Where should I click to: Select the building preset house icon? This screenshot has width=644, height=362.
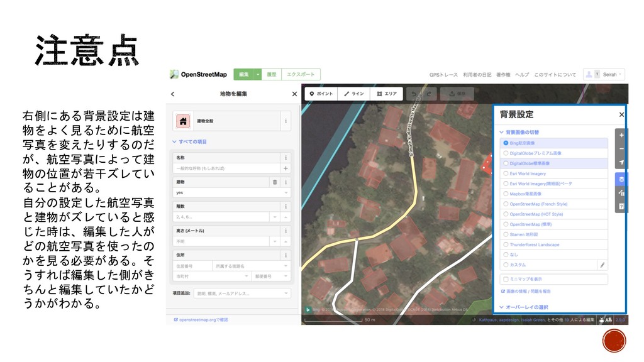(183, 121)
